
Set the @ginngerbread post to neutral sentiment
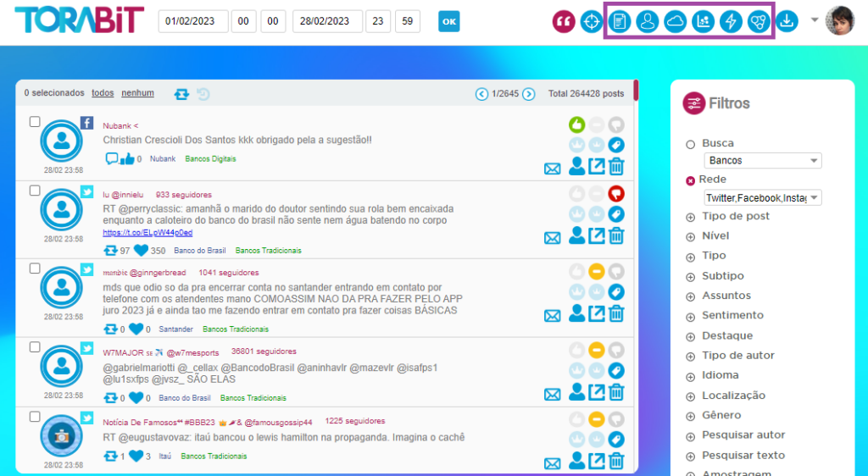coord(596,271)
